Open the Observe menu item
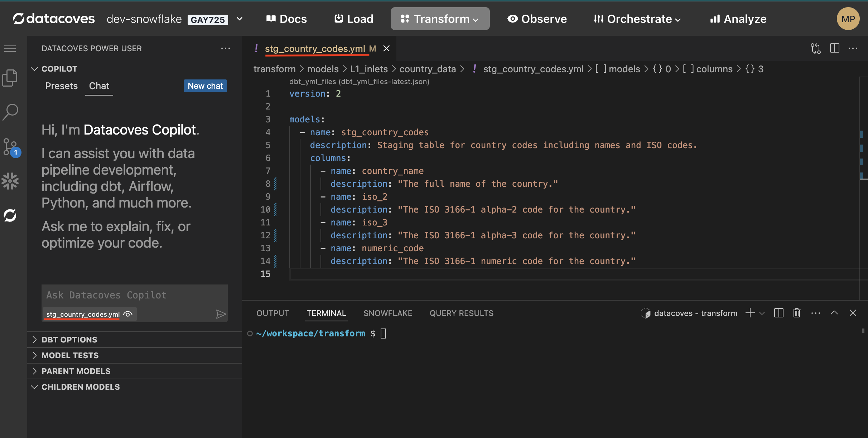The width and height of the screenshot is (868, 438). tap(537, 19)
